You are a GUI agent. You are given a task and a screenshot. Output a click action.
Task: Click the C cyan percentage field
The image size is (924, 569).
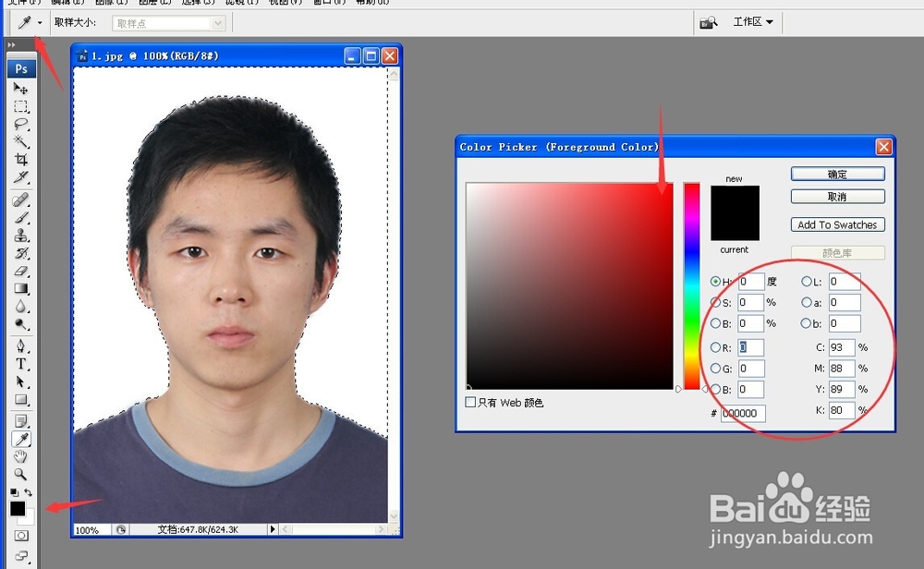(842, 347)
